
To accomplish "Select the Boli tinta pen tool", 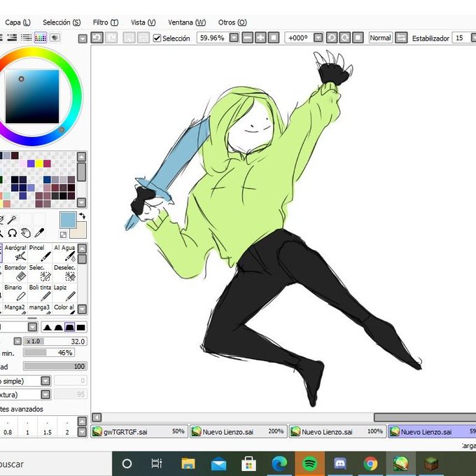I will click(x=40, y=293).
